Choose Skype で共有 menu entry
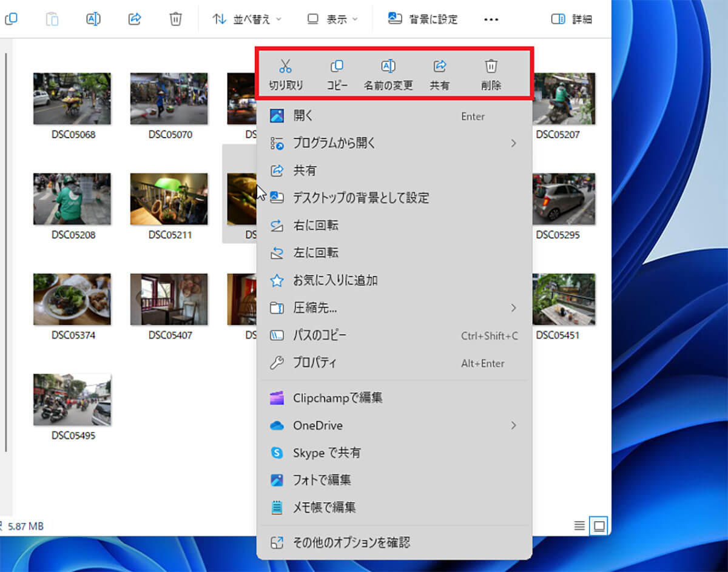Viewport: 728px width, 572px height. (394, 453)
